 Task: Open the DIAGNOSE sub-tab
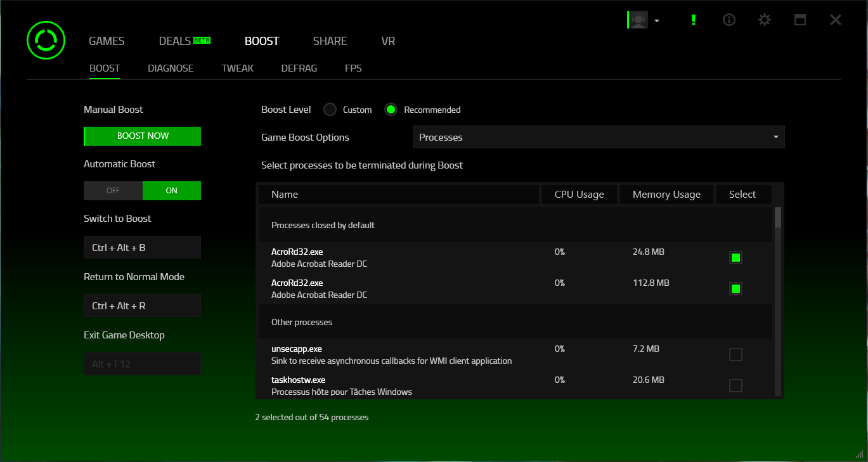(171, 68)
